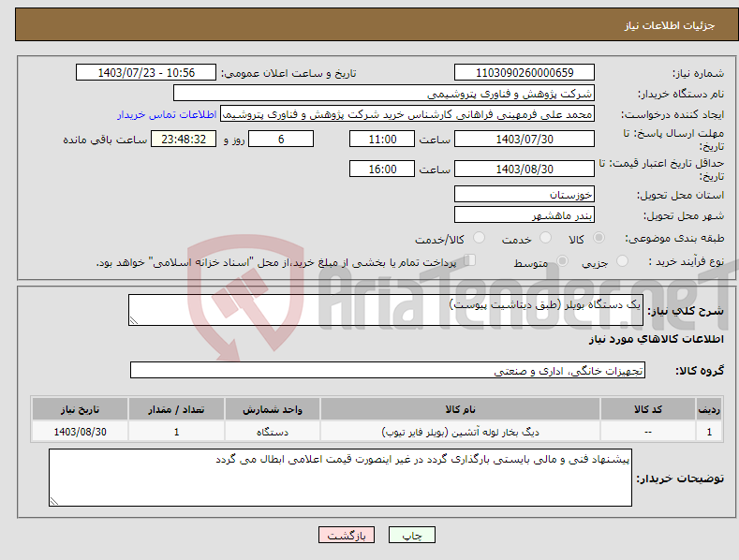Viewport: 739px width, 560px height.
Task: Click the delivery city field بندر ماهشهر
Action: pos(525,215)
